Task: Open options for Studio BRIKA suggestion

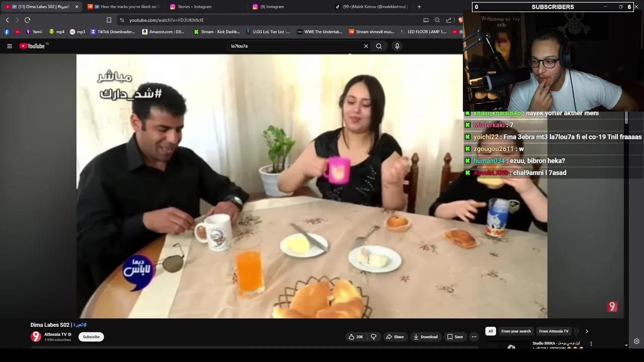Action: coord(591,344)
